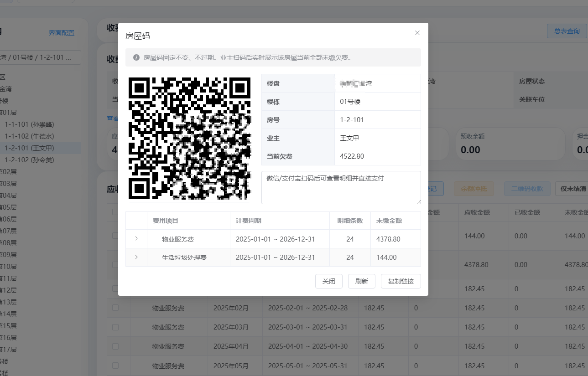Image resolution: width=588 pixels, height=376 pixels.
Task: Click the 关闭 button
Action: 329,281
